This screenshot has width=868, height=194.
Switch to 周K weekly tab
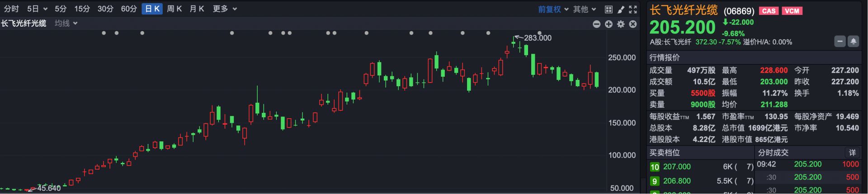tap(175, 9)
